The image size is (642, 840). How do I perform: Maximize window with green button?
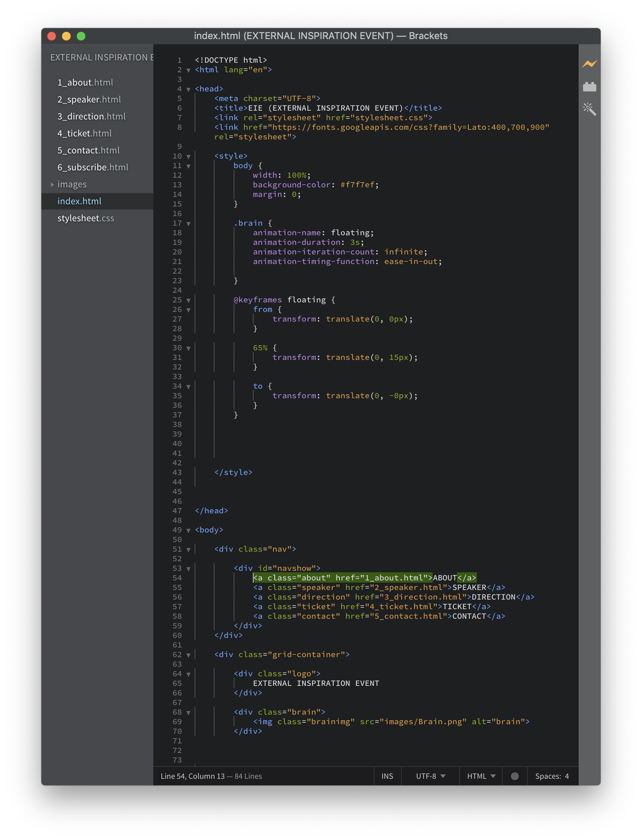81,36
